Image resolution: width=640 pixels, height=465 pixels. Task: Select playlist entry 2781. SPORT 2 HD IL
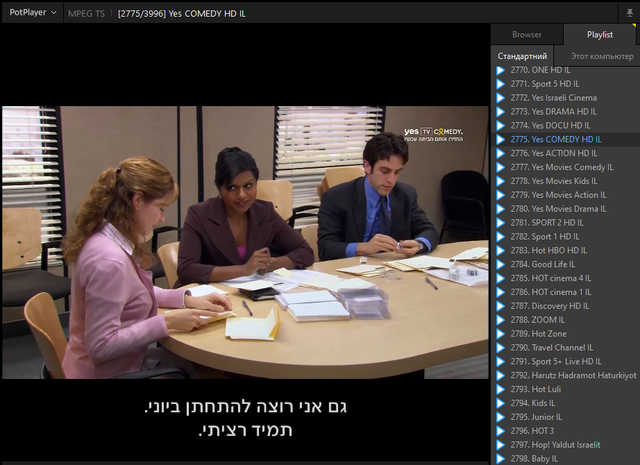(566, 223)
